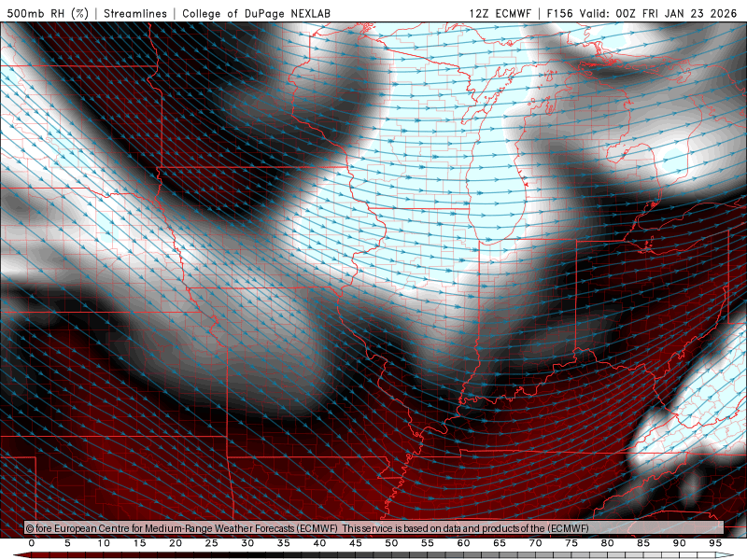Click the "40" label on the color scale
The image size is (747, 560).
tap(319, 543)
